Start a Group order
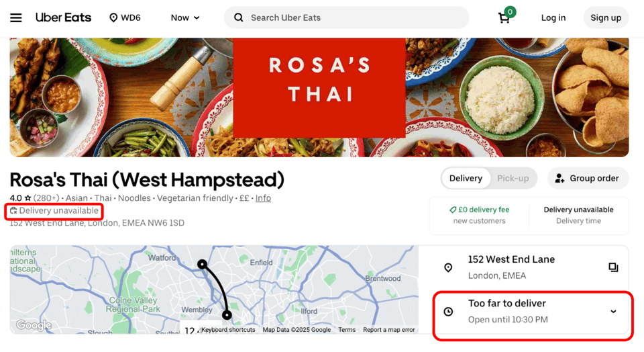The image size is (644, 352). 588,178
